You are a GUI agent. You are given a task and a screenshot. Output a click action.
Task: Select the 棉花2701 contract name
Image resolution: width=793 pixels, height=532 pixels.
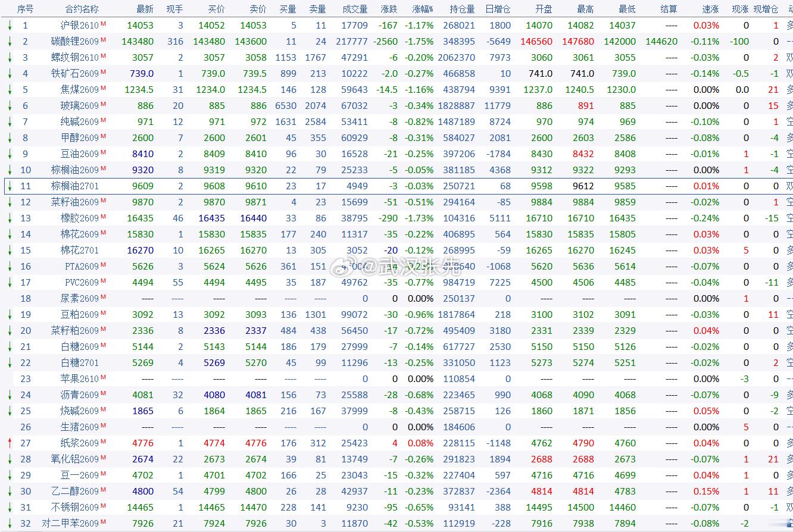79,250
